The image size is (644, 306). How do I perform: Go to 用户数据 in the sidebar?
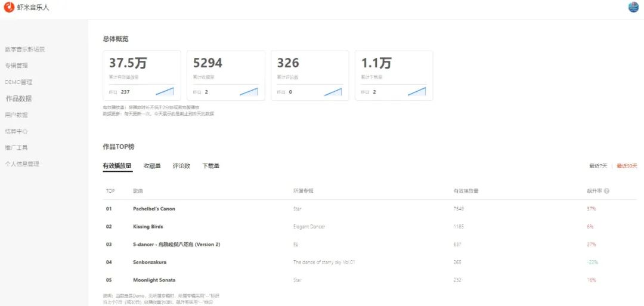(x=17, y=115)
